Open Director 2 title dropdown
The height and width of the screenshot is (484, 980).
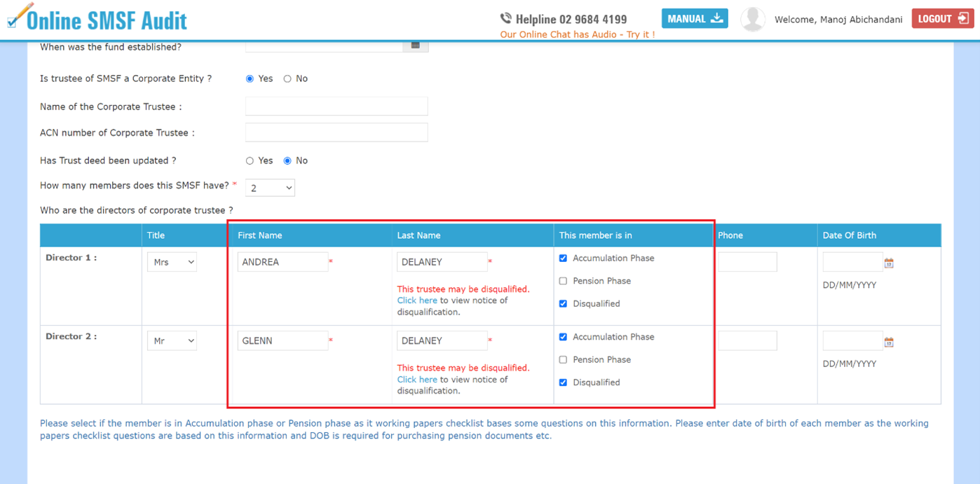[172, 341]
